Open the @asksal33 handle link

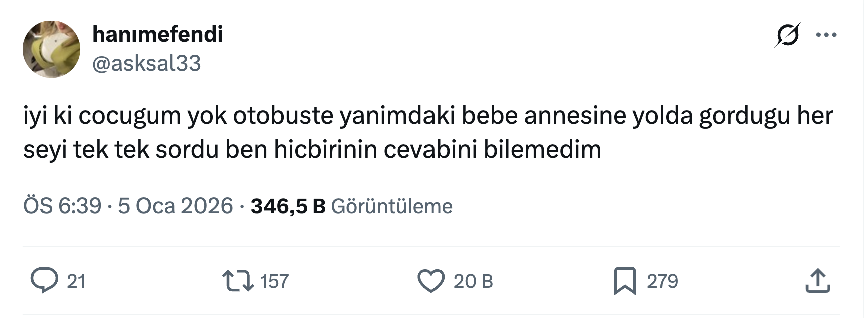coord(147,63)
